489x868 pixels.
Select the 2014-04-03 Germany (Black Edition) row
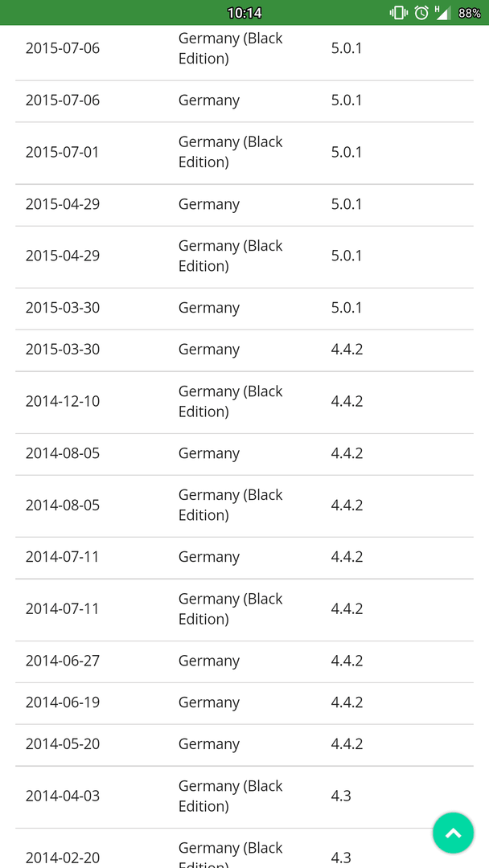[x=244, y=797]
